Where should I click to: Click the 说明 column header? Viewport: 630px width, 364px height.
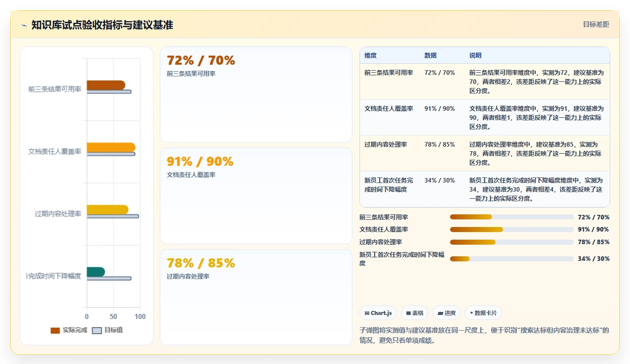(x=475, y=55)
